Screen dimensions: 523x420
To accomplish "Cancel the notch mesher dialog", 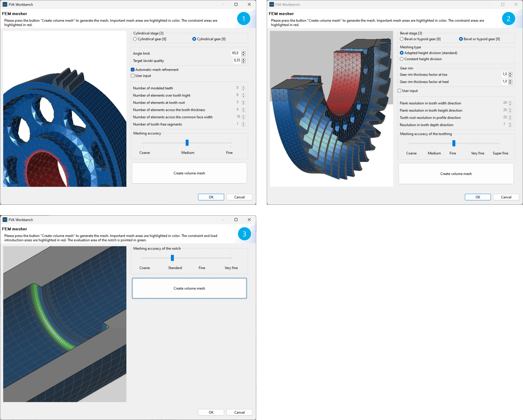I will tap(239, 412).
